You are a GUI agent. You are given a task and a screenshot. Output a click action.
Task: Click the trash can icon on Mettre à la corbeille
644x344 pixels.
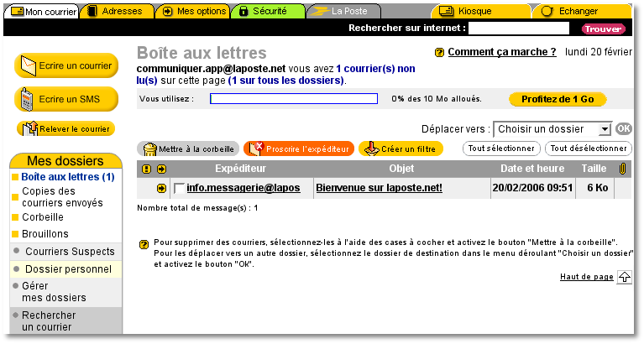(150, 149)
